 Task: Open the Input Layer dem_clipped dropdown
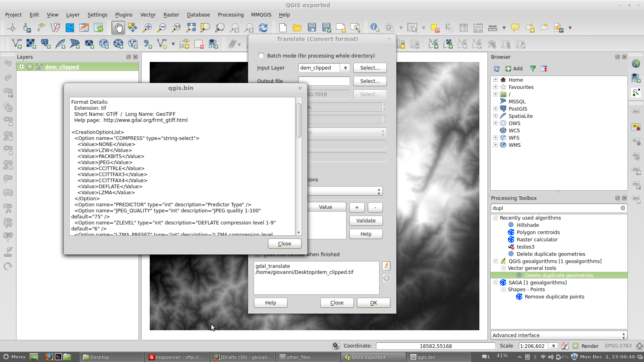click(x=345, y=68)
